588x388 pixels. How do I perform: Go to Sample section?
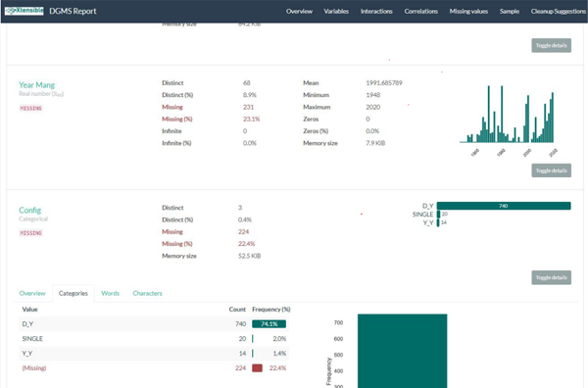510,11
